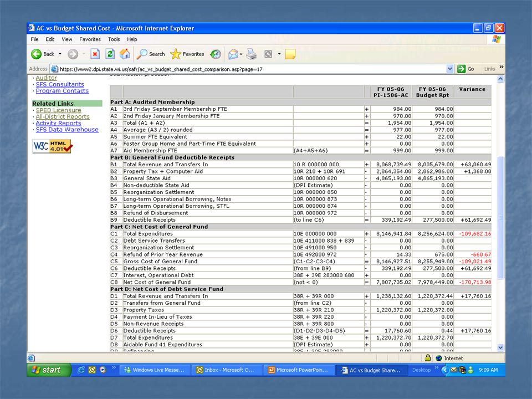The width and height of the screenshot is (532, 399).
Task: Click the lock icon in the status bar
Action: [x=428, y=358]
